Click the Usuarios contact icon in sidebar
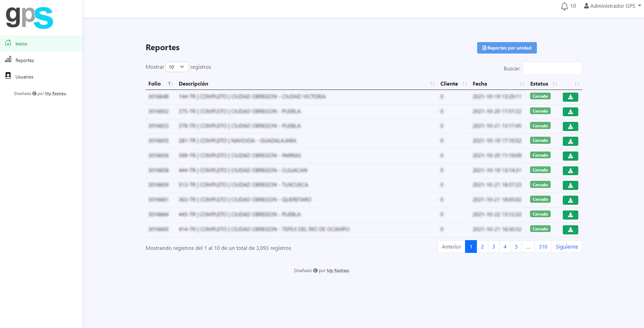Image resolution: width=644 pixels, height=328 pixels. click(x=8, y=76)
